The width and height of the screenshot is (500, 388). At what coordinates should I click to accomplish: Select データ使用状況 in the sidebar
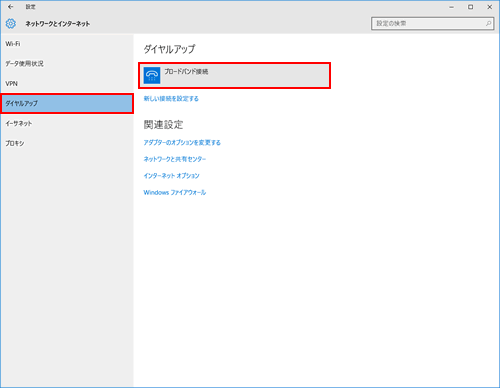pos(67,64)
